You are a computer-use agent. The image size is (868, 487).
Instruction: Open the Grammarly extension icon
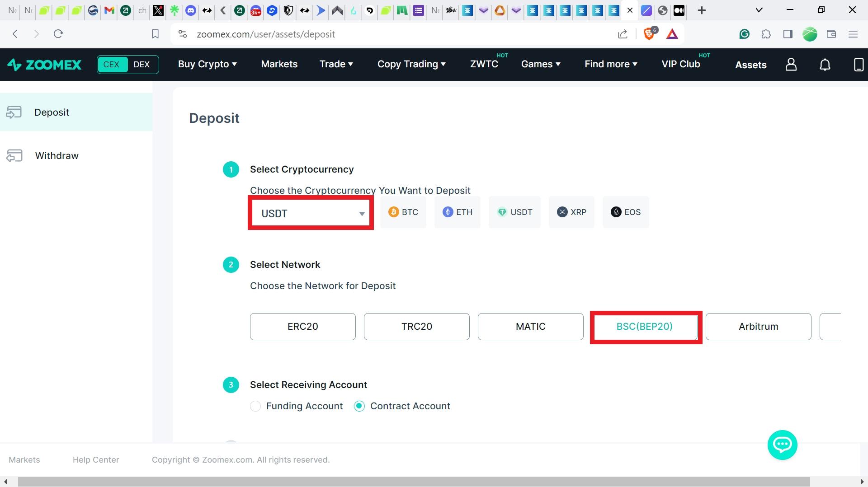(744, 34)
